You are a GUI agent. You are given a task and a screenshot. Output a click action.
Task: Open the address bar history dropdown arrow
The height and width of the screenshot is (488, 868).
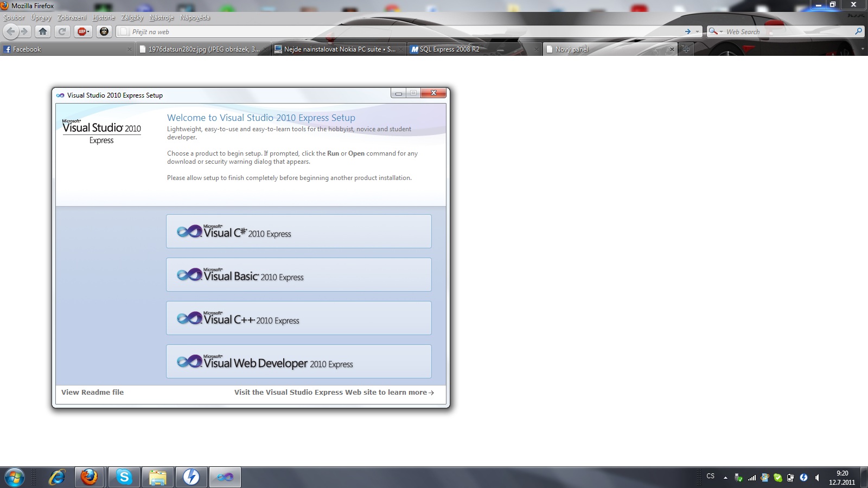pyautogui.click(x=698, y=31)
